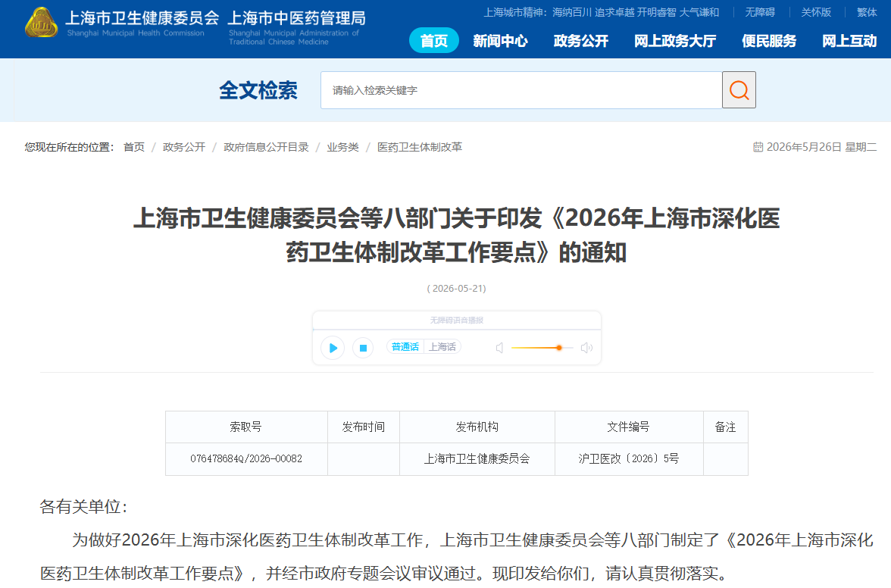This screenshot has height=588, width=891.
Task: Open 业务类 breadcrumb link
Action: (x=342, y=147)
